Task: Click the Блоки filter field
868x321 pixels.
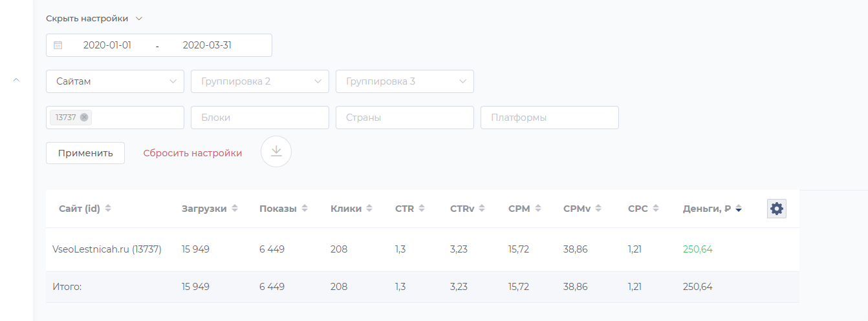Action: pos(260,118)
